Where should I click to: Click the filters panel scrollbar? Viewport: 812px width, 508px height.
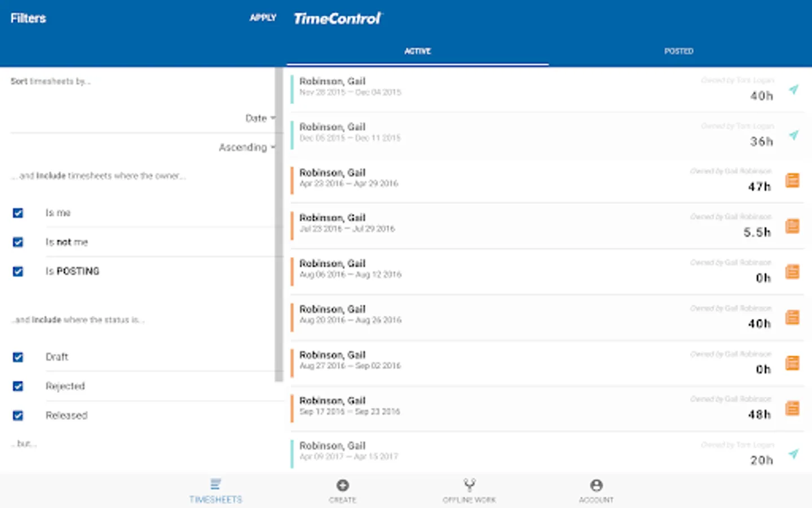[279, 225]
